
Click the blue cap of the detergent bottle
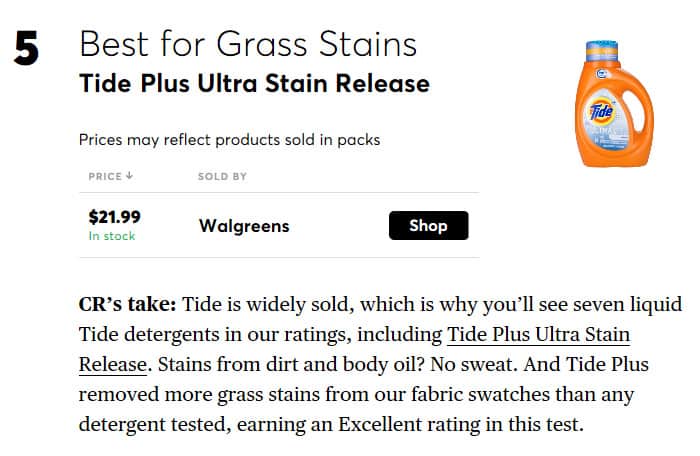(602, 51)
